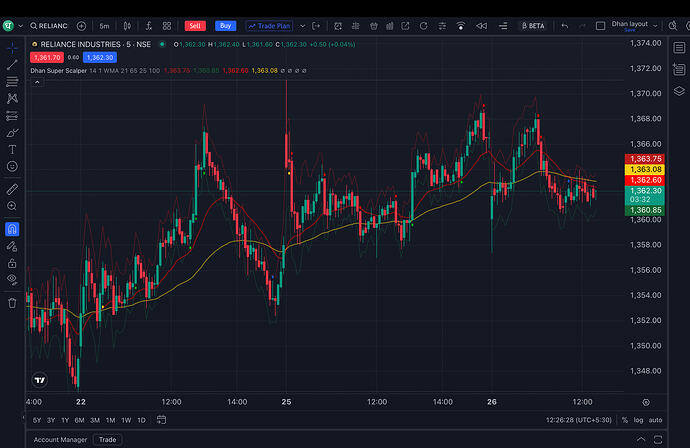
Task: Open the candlestick chart style selector
Action: pos(127,26)
